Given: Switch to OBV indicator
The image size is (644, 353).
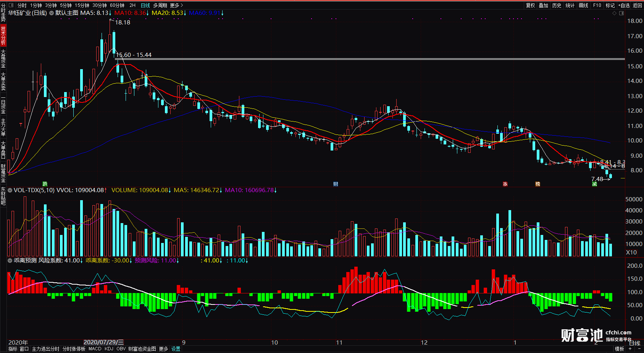Looking at the screenshot, I should [x=121, y=349].
